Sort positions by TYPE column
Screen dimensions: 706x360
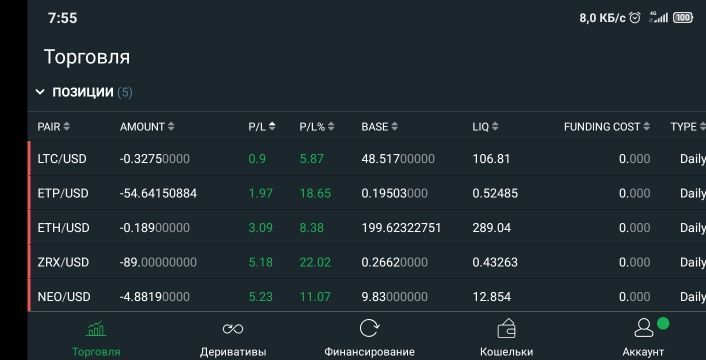[688, 127]
